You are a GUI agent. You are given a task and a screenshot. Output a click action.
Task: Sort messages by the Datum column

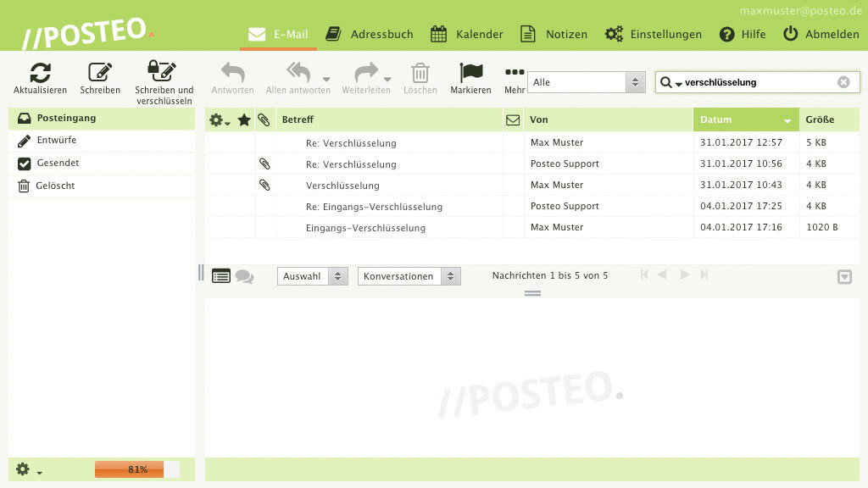click(x=746, y=119)
